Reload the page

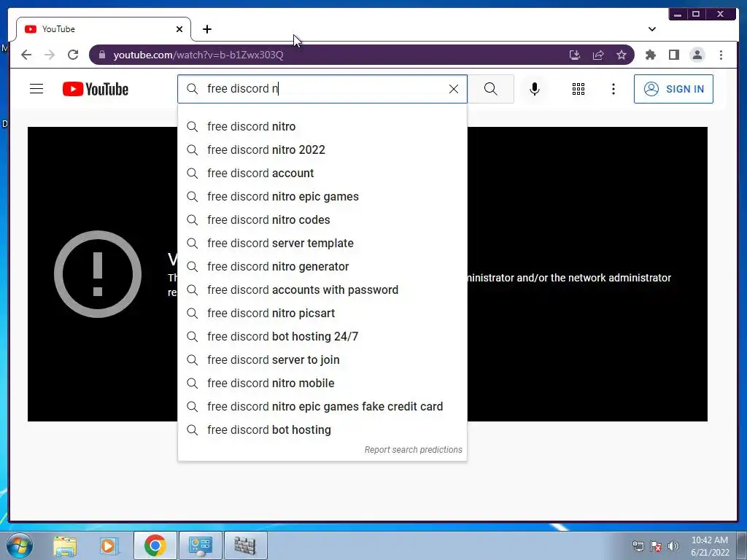[x=73, y=55]
